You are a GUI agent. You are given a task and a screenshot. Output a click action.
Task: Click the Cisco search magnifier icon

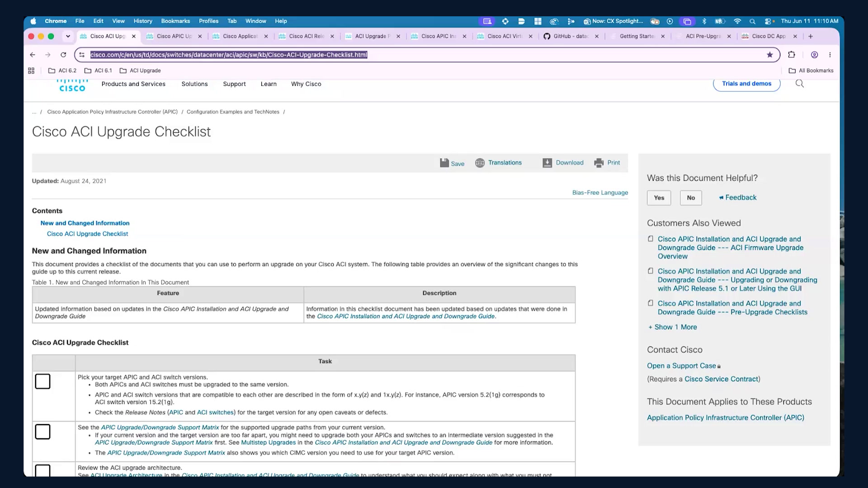pos(799,84)
